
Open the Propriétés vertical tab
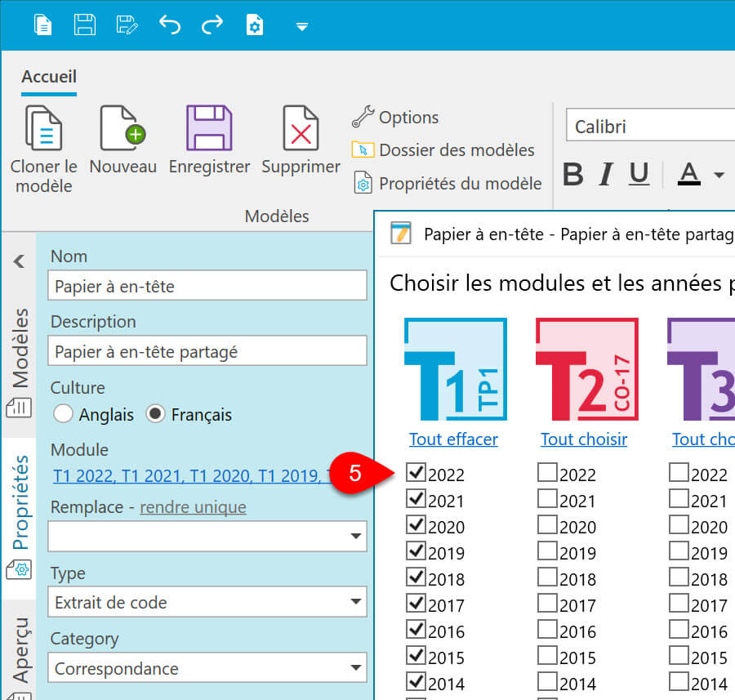[x=20, y=517]
